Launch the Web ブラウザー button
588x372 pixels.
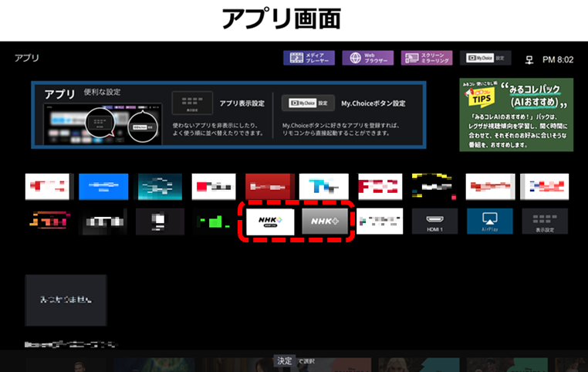[x=368, y=58]
